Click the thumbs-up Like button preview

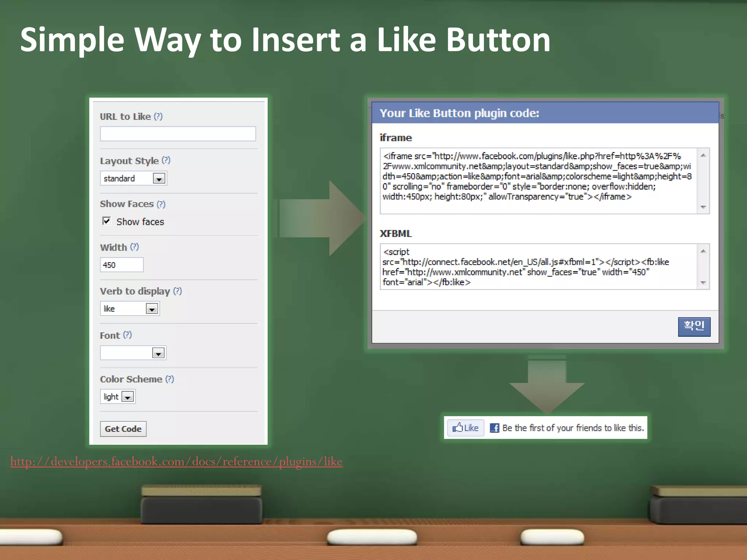tap(465, 428)
